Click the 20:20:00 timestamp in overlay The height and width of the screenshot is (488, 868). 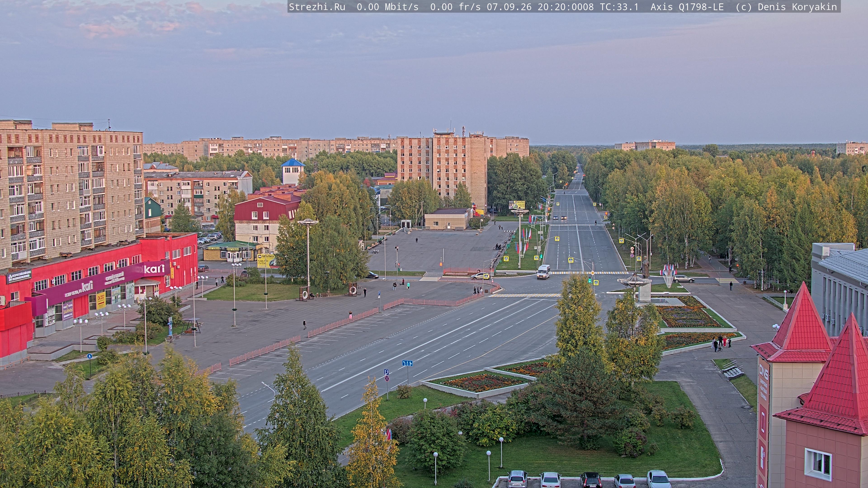[560, 7]
